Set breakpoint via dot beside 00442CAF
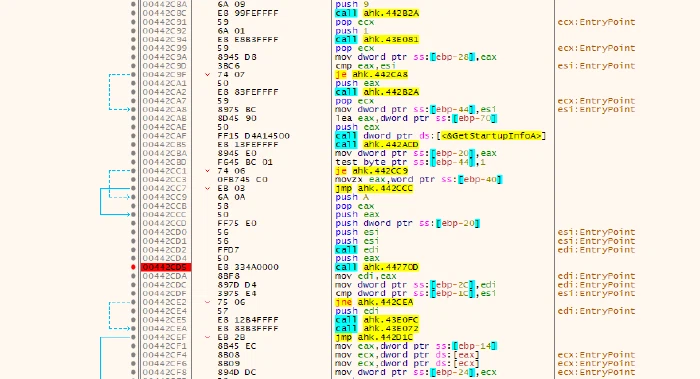Viewport: 700px width, 379px height. 133,136
